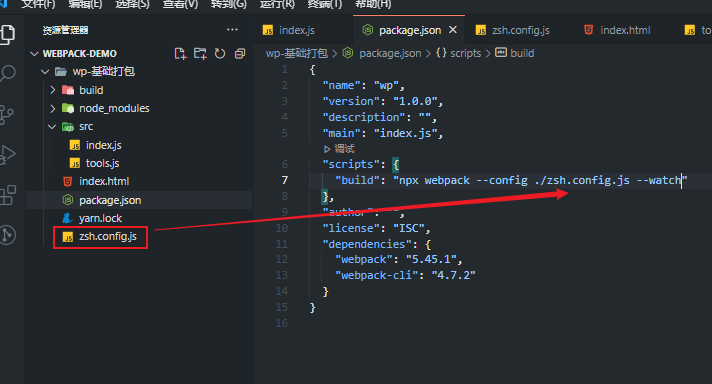Open the 查看(V) menu
Image resolution: width=712 pixels, height=384 pixels.
[x=180, y=5]
